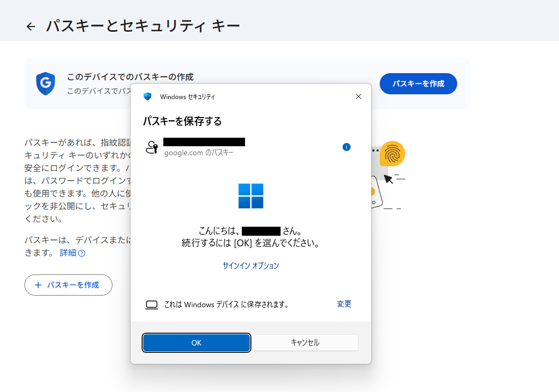The height and width of the screenshot is (392, 559).
Task: Click the question mark icon next to 詳細
Action: [x=82, y=253]
